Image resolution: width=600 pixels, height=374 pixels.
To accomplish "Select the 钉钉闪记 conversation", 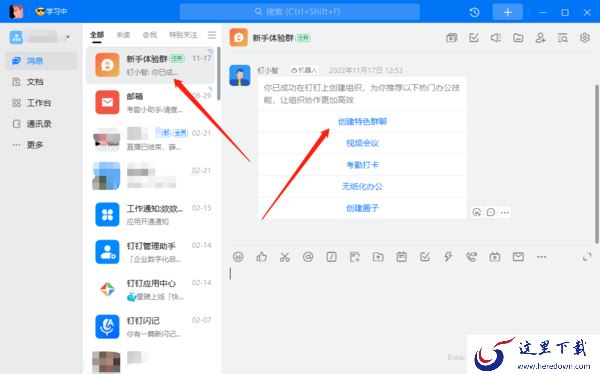I will click(x=151, y=327).
